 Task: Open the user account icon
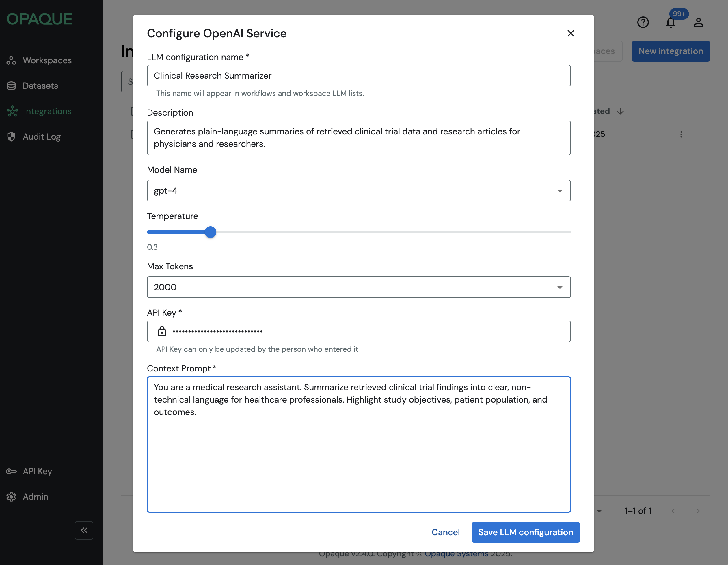(698, 22)
